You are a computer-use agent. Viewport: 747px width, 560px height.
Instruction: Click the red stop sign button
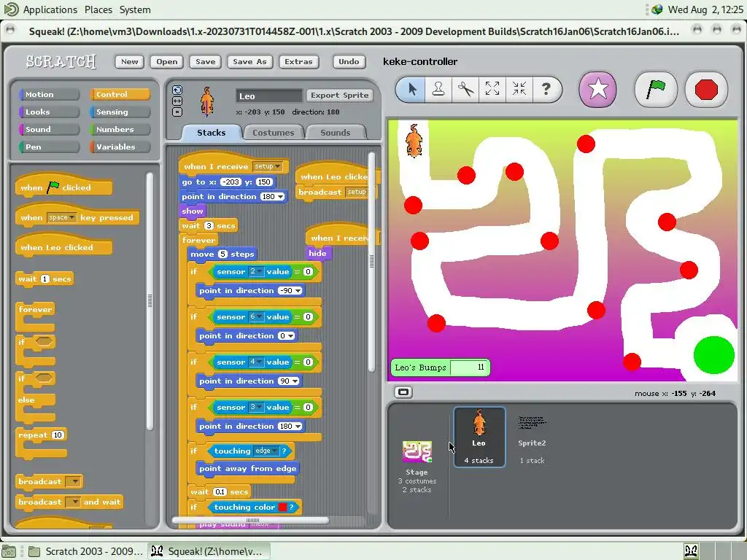[x=706, y=89]
